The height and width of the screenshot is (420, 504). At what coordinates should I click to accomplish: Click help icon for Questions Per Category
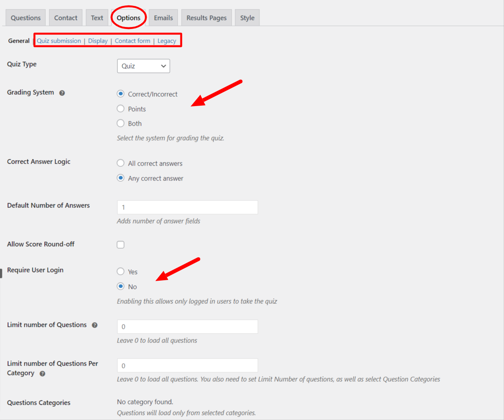pos(42,374)
